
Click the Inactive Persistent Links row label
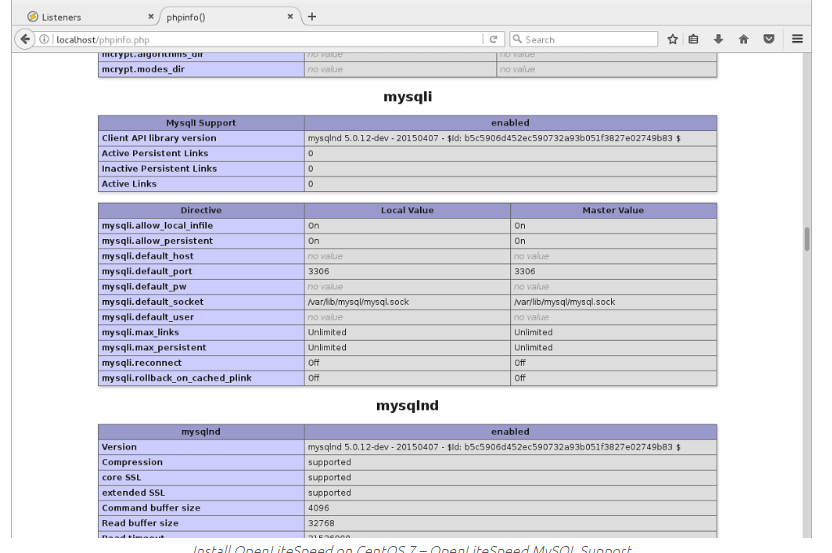click(x=201, y=169)
